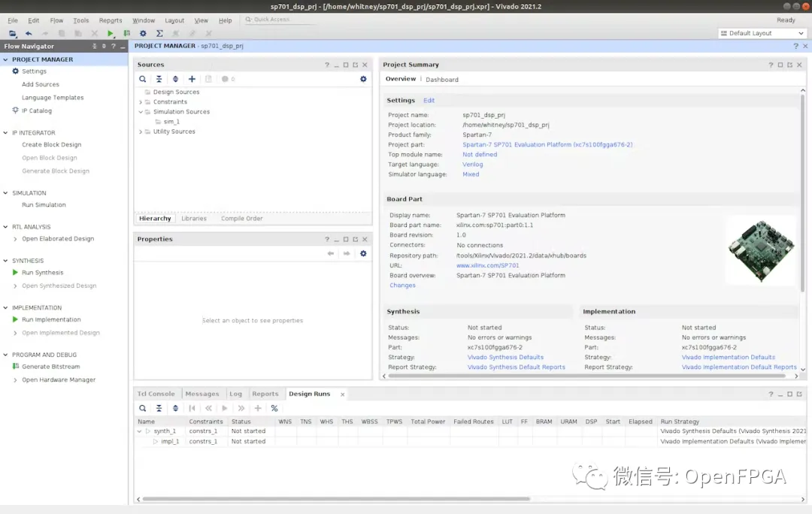Collapse IMPLEMENTATION section chevron

coord(6,307)
